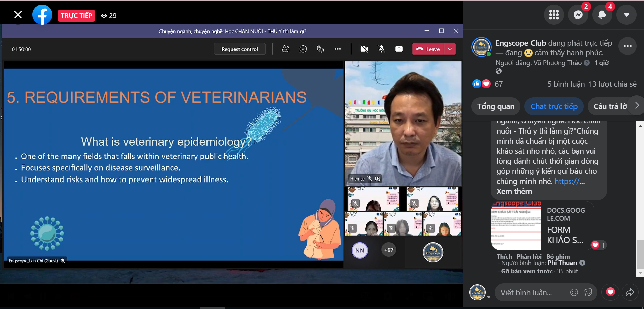Screen dimensions: 644x309
Task: Click Bỏ ghim to unpin comment
Action: [x=558, y=256]
